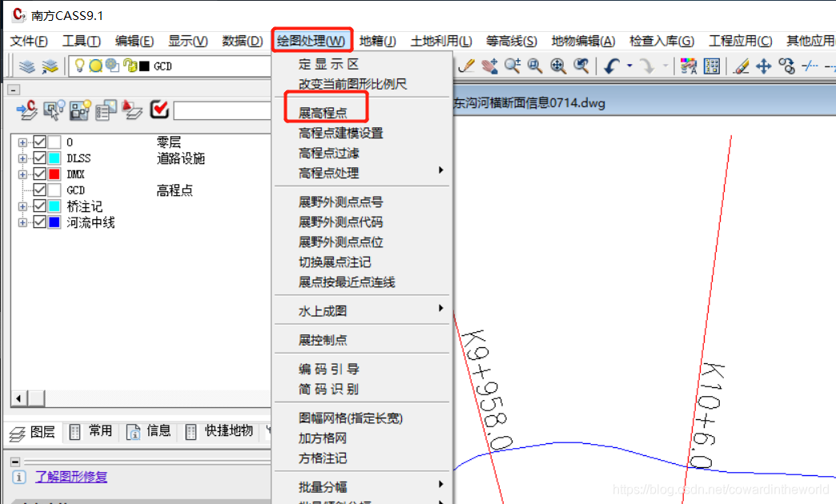The width and height of the screenshot is (836, 504).
Task: Click the Zoom Extents magnifier icon
Action: point(558,66)
